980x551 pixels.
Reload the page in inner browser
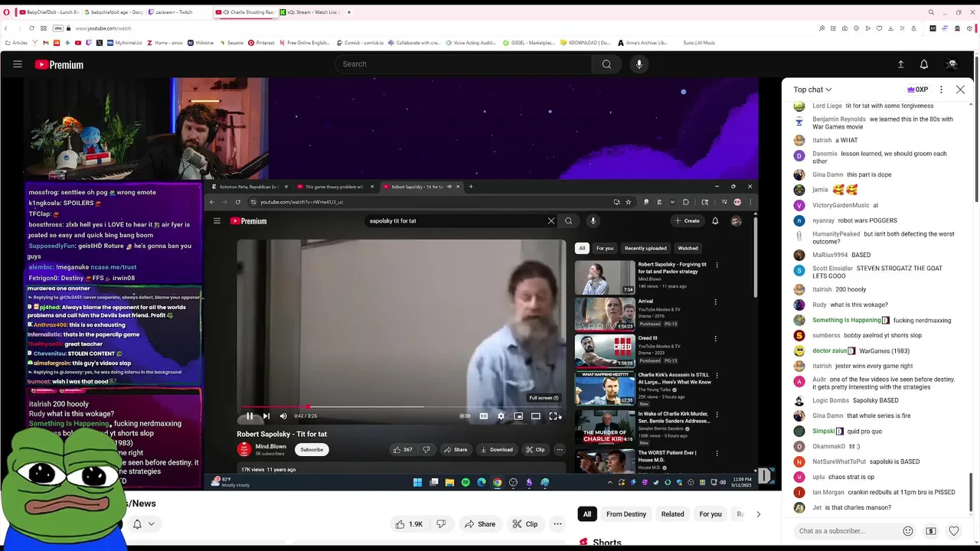click(x=238, y=202)
